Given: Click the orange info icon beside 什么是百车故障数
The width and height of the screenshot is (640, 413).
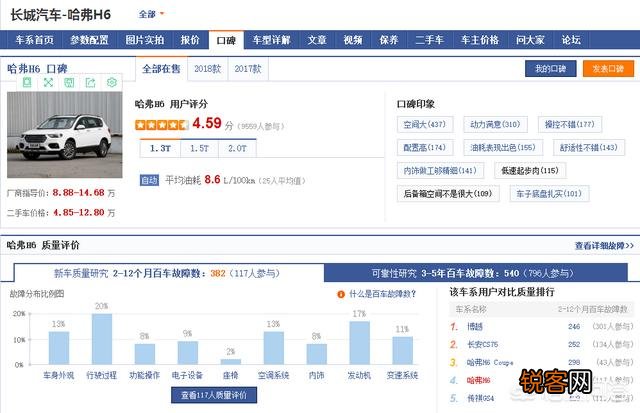Looking at the screenshot, I should pos(341,294).
